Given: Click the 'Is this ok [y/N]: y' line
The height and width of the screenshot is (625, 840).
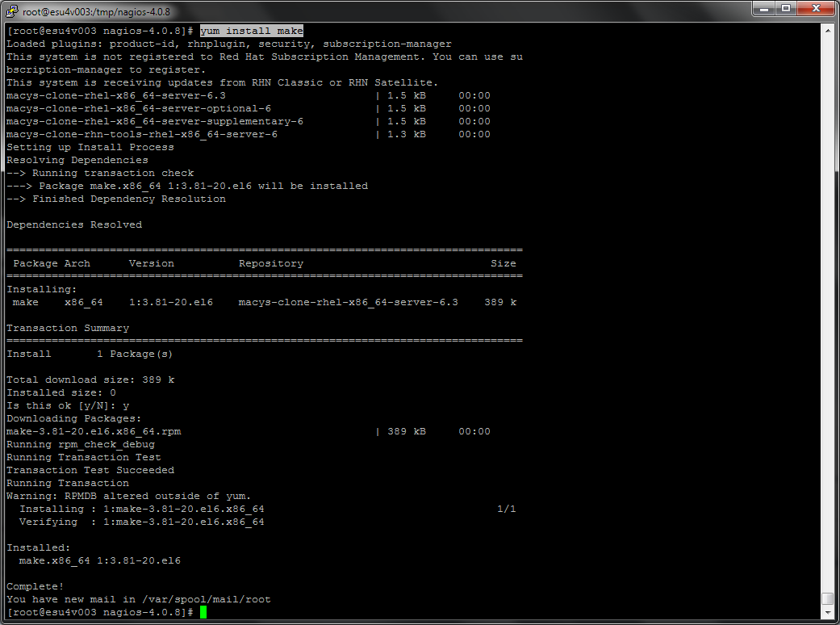Looking at the screenshot, I should [68, 405].
